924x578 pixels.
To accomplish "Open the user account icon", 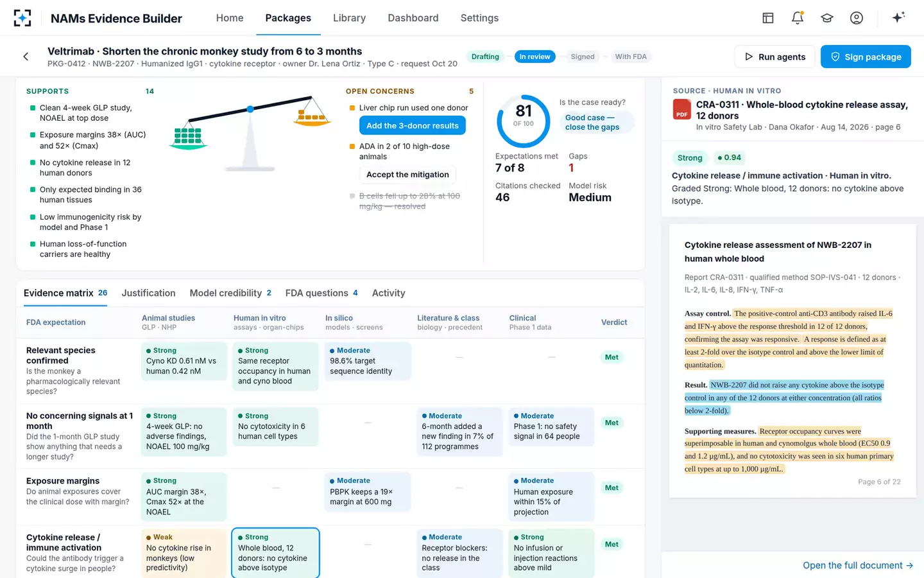I will coord(857,18).
